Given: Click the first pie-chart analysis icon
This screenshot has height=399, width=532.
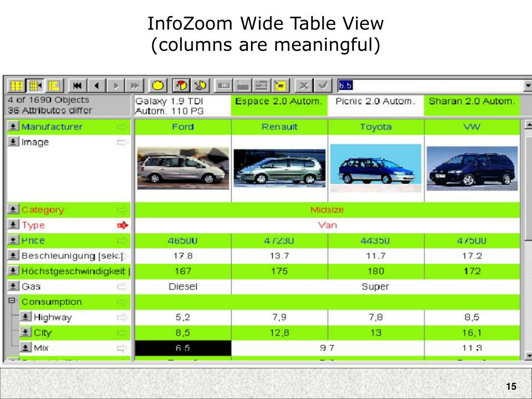Looking at the screenshot, I should [180, 85].
